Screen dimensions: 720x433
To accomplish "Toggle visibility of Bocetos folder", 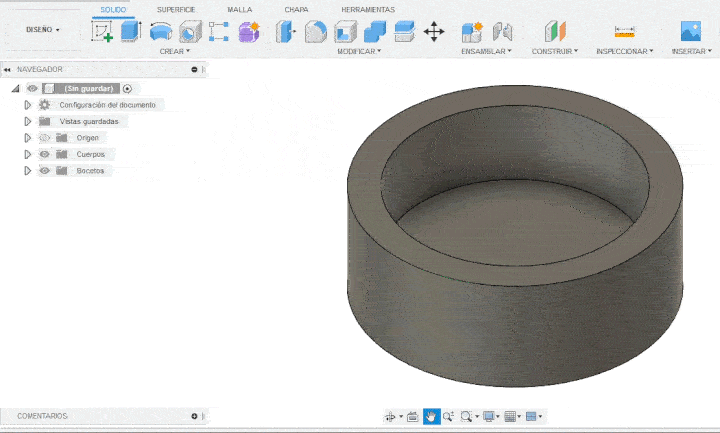I will (x=44, y=171).
